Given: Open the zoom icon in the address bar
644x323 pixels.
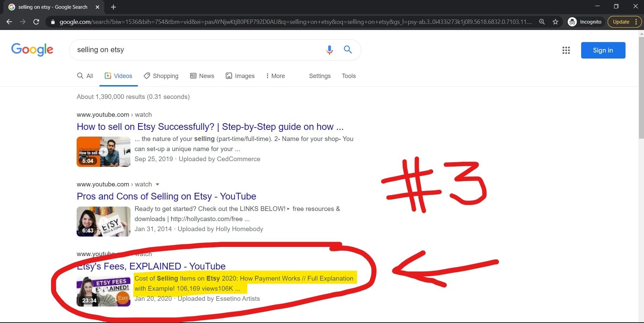Looking at the screenshot, I should click(x=542, y=22).
